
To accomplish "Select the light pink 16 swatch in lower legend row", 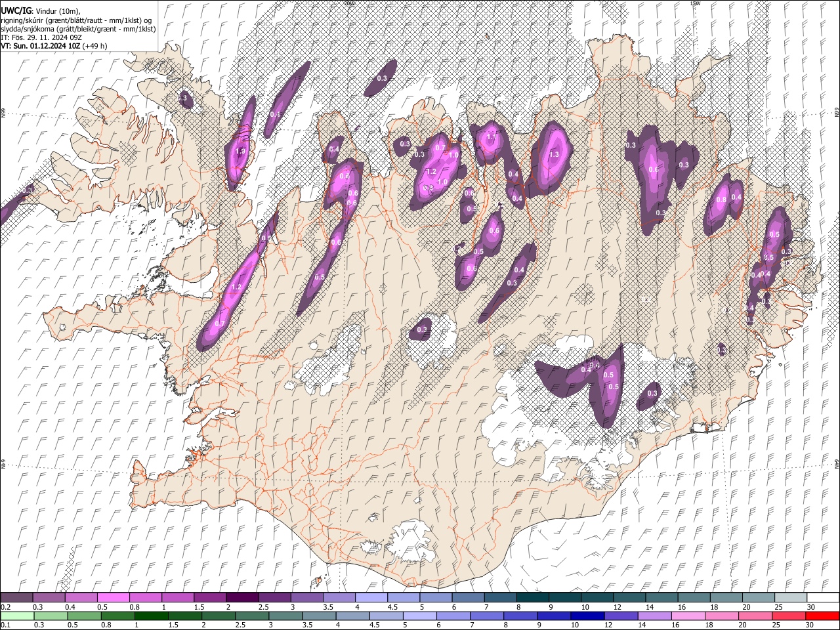I will [688, 616].
